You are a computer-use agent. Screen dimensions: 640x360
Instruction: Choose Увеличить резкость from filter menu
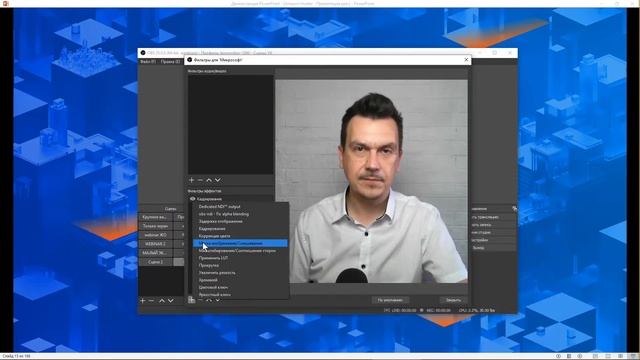coord(240,273)
